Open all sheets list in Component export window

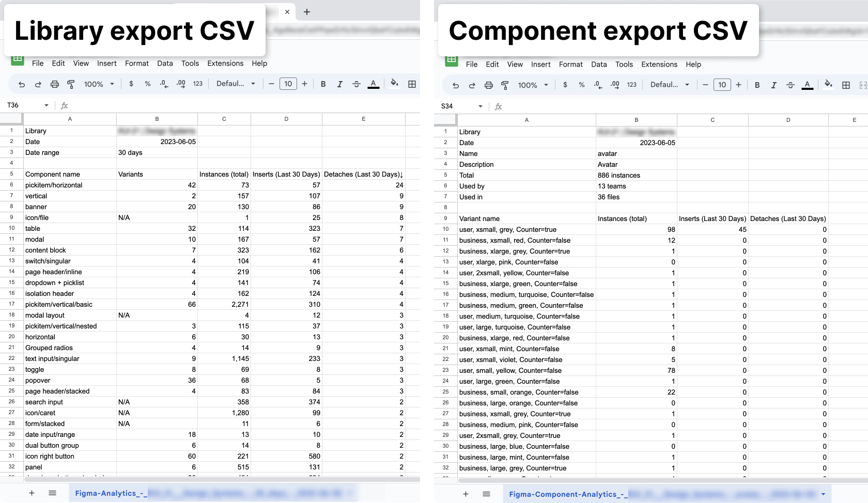point(486,494)
